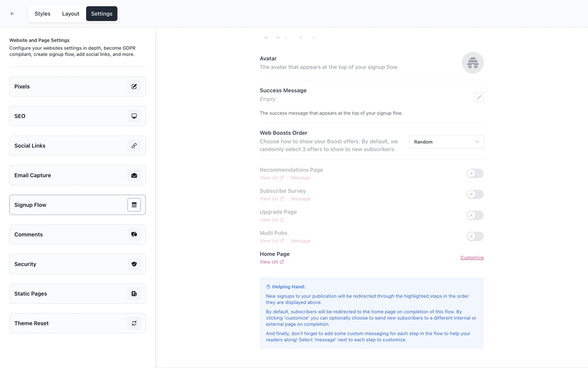Image resolution: width=588 pixels, height=368 pixels.
Task: Open Pixels settings via edit icon
Action: coord(134,86)
